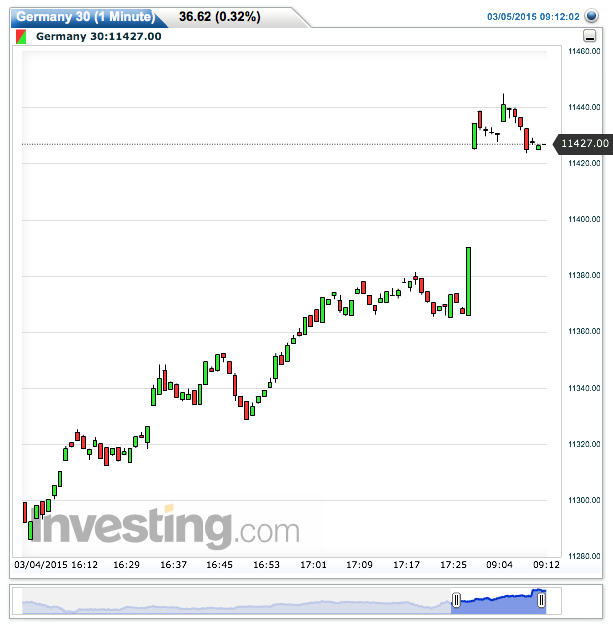Click the 11460.00 price axis label
Image resolution: width=613 pixels, height=627 pixels.
tap(584, 51)
